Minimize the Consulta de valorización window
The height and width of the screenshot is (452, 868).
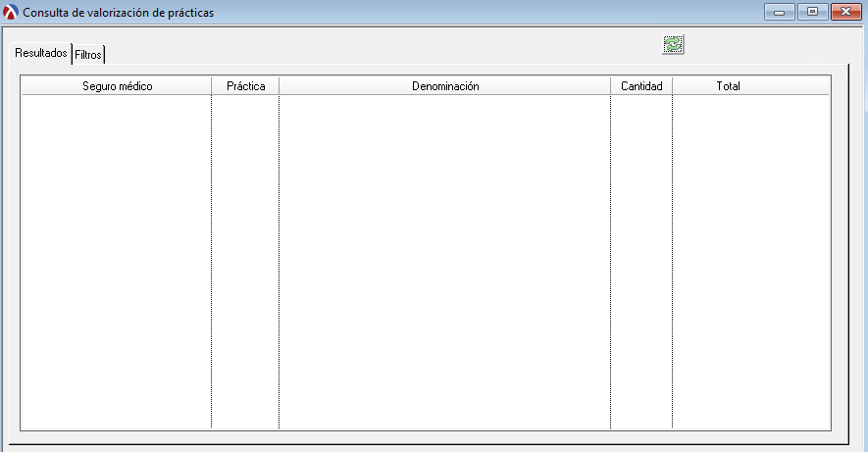782,13
